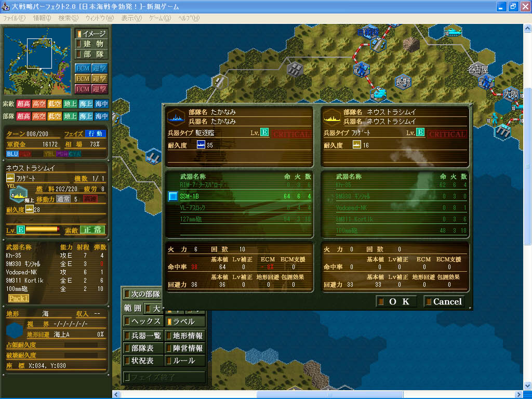Select the CYA faction indicator
Screen dimensions: 532x399
tap(75, 154)
